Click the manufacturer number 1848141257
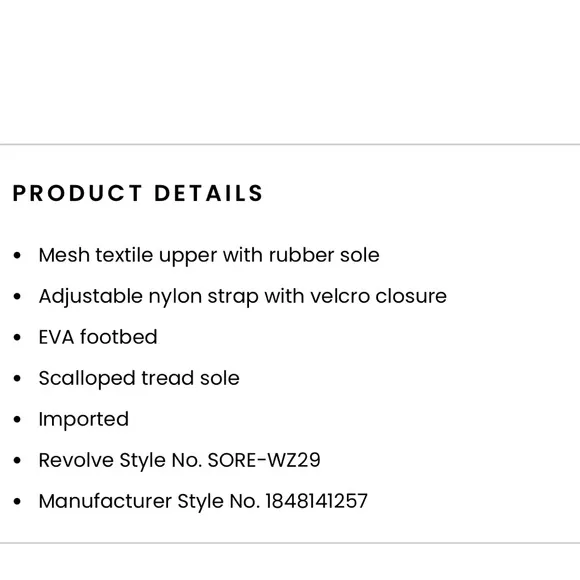 coord(316,501)
